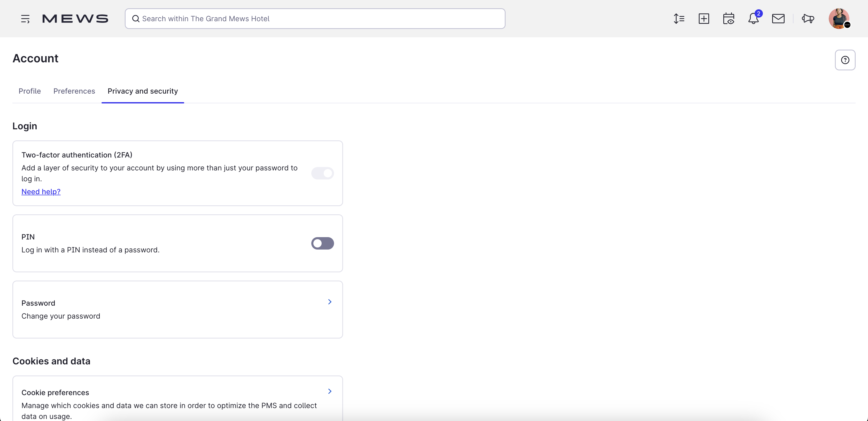868x421 pixels.
Task: Switch to the Profile tab
Action: (x=29, y=91)
